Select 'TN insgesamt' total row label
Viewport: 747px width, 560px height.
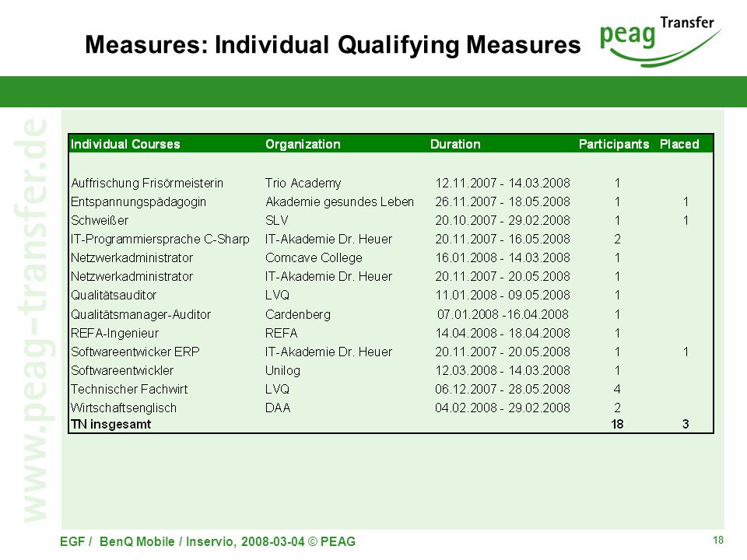coord(110,425)
